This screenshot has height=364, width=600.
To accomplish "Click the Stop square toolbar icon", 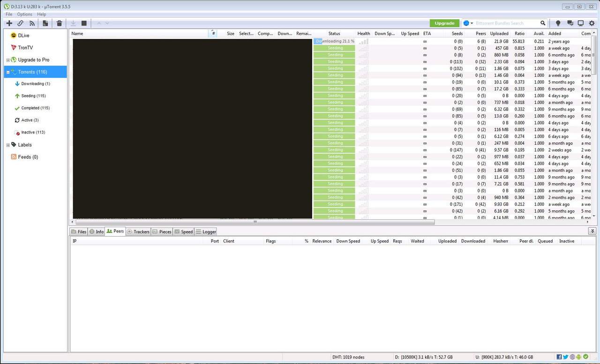I will [x=84, y=23].
